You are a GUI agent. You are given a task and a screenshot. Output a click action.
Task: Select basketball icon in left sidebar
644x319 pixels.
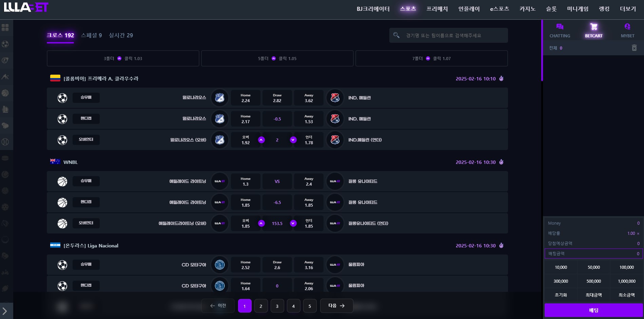click(5, 93)
